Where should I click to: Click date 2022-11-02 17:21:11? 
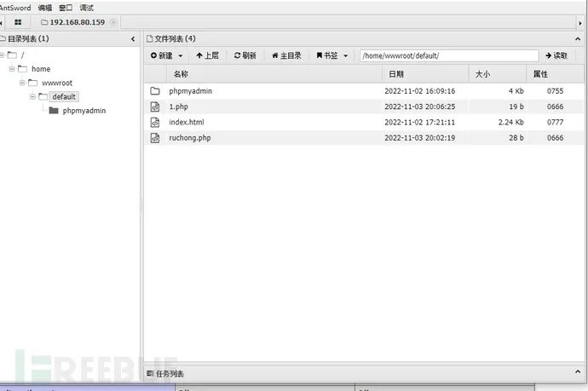[x=420, y=122]
